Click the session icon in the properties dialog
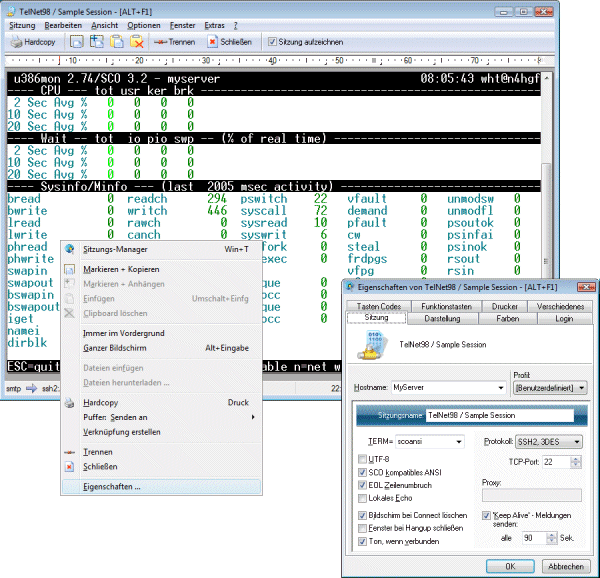Screen dimensions: 600x578 click(372, 345)
